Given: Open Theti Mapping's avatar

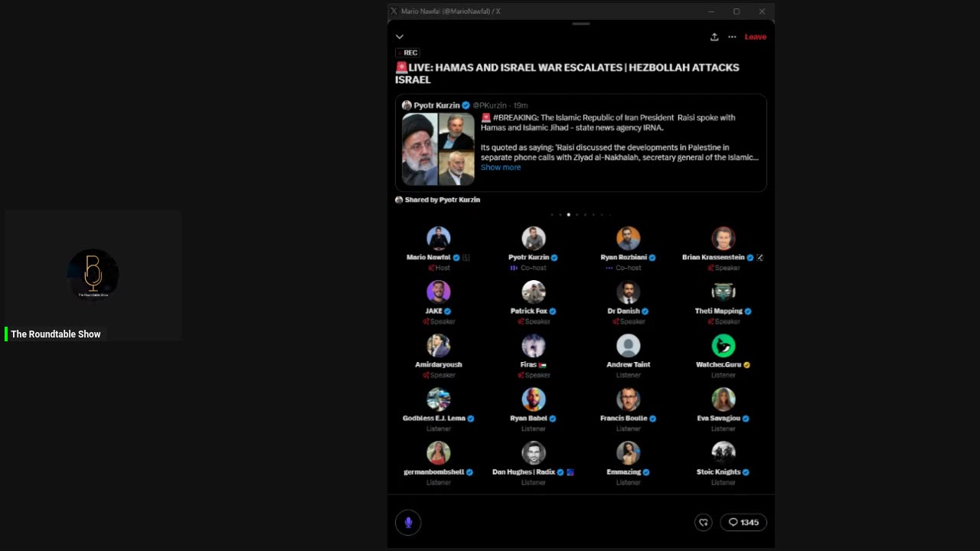Looking at the screenshot, I should [724, 292].
